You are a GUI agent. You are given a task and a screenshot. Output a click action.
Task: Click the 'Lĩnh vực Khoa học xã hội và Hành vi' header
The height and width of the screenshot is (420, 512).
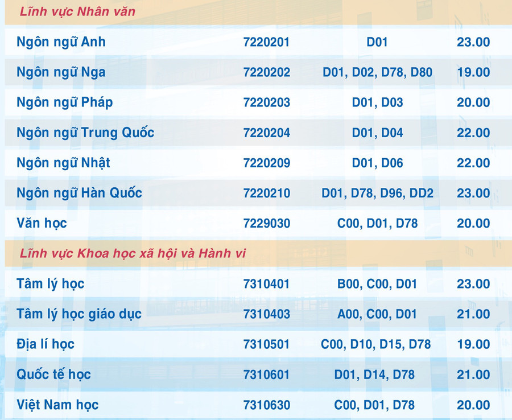click(x=133, y=253)
